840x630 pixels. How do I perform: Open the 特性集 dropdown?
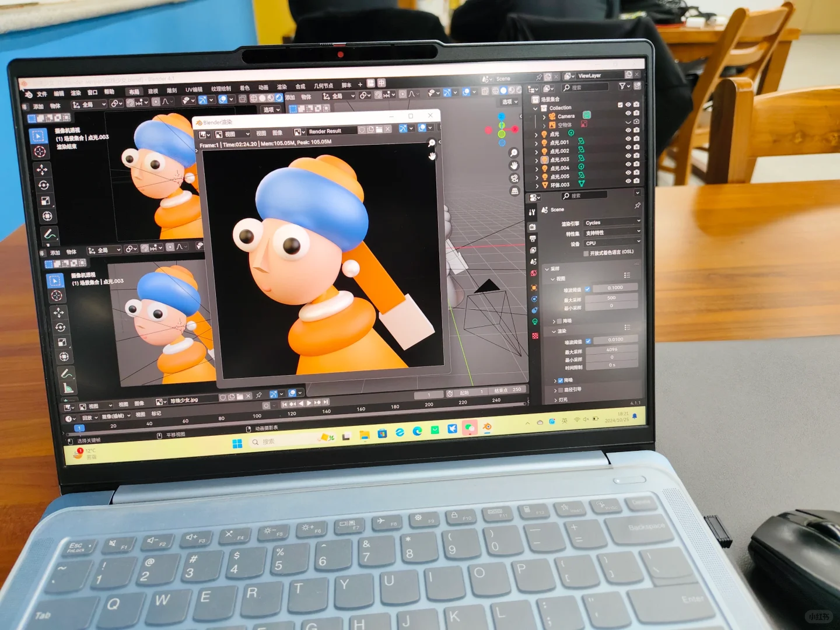click(612, 232)
